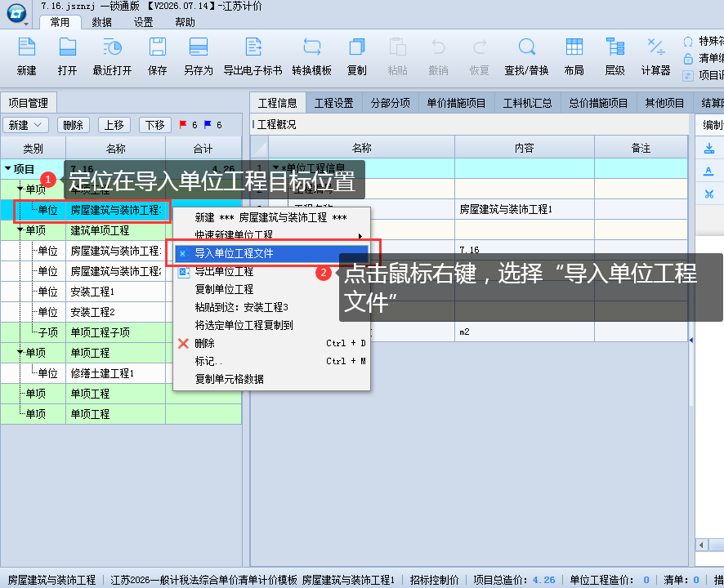Click the underlined A icon in right panel
The width and height of the screenshot is (724, 588).
(x=708, y=171)
